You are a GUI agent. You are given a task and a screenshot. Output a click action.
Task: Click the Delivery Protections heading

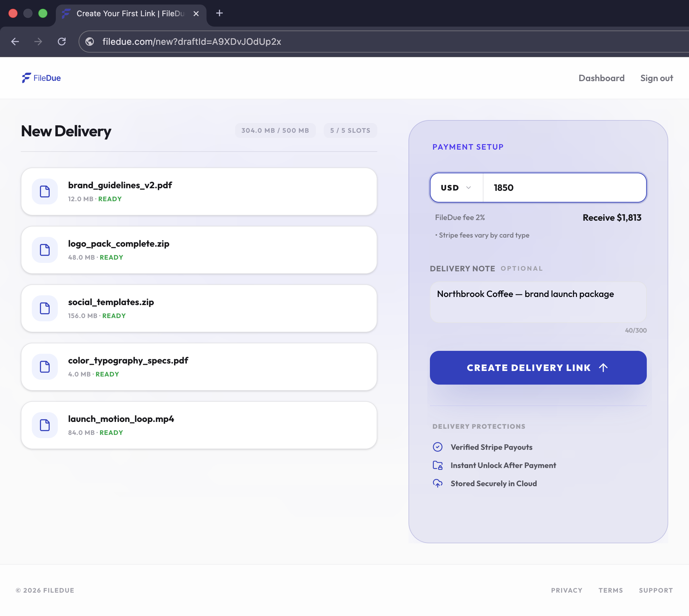tap(479, 426)
